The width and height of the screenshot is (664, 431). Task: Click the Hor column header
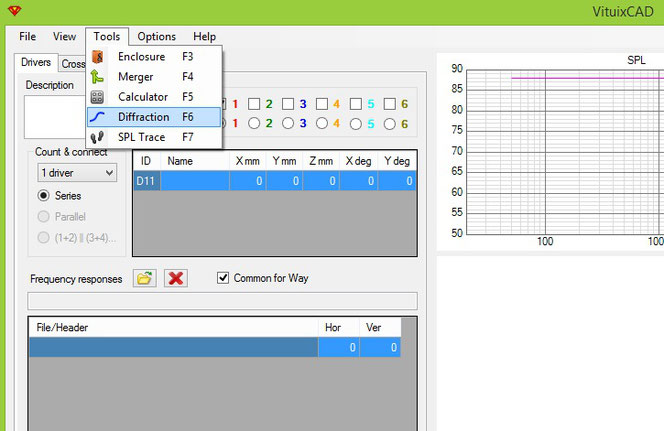[338, 327]
